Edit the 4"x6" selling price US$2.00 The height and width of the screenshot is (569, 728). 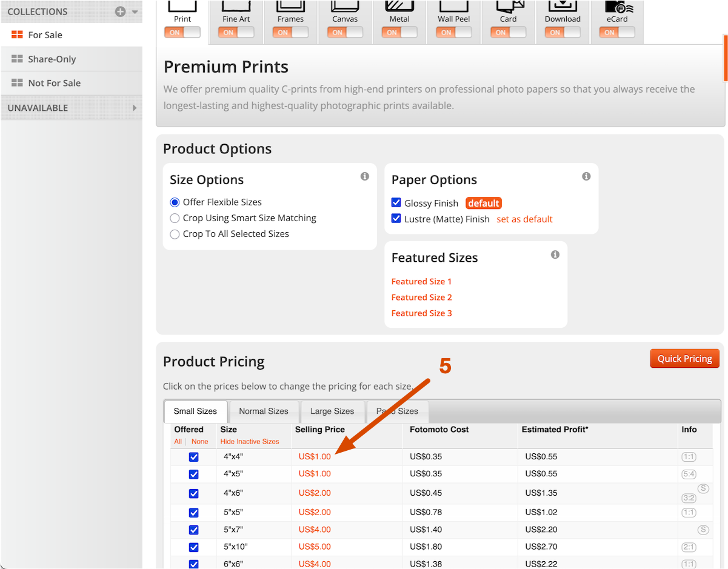click(x=315, y=493)
